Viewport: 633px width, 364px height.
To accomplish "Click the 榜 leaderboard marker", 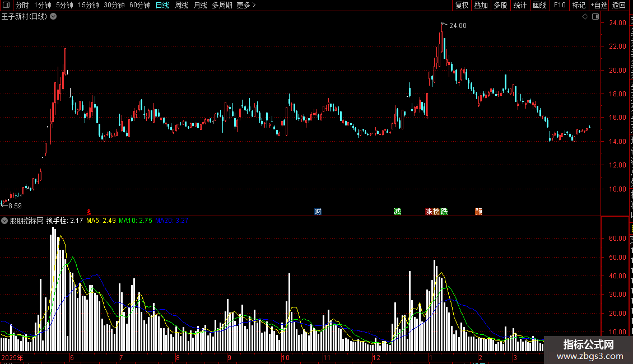I will (x=436, y=212).
